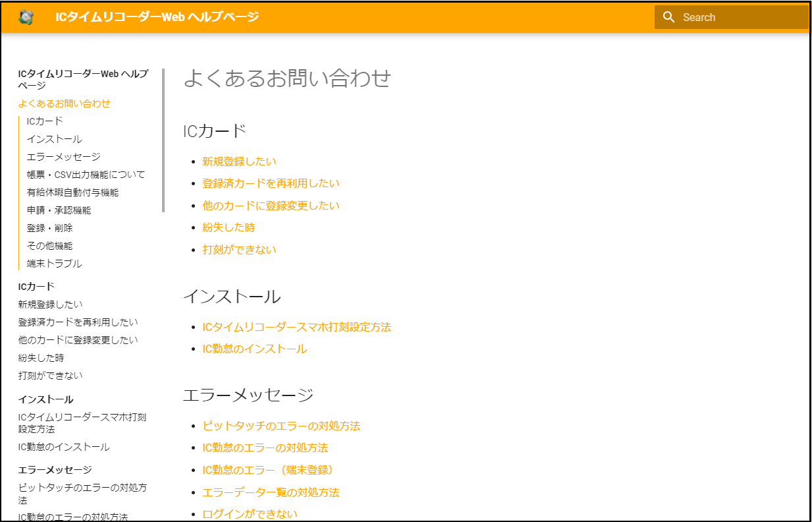Click bold ICカード sidebar section heading
The height and width of the screenshot is (522, 812).
pyautogui.click(x=36, y=286)
